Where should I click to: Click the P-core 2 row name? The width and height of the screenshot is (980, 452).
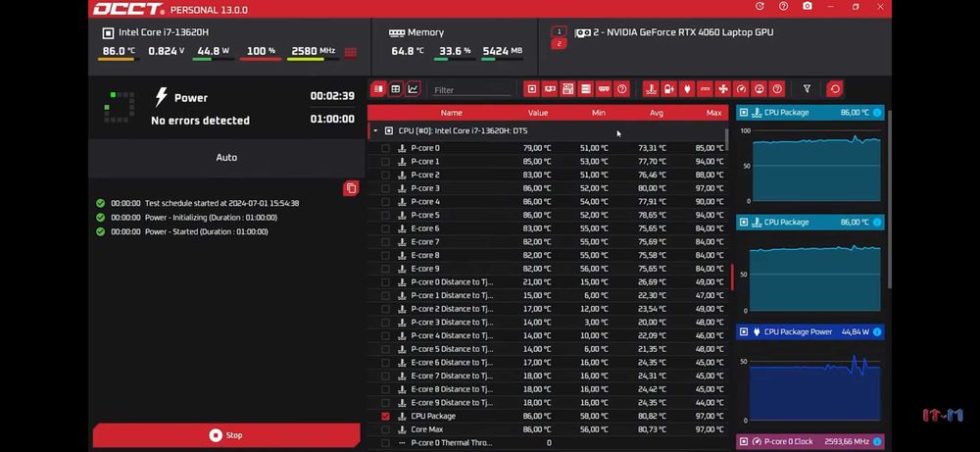pos(425,176)
